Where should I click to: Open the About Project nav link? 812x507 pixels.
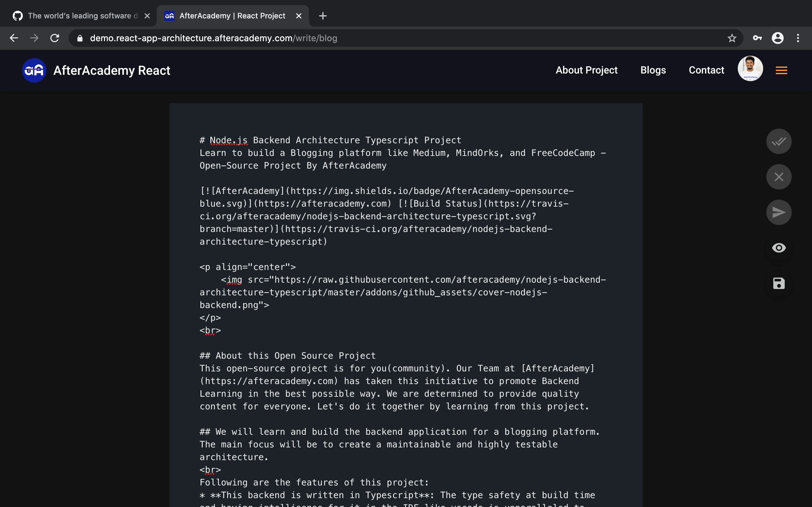(x=586, y=70)
